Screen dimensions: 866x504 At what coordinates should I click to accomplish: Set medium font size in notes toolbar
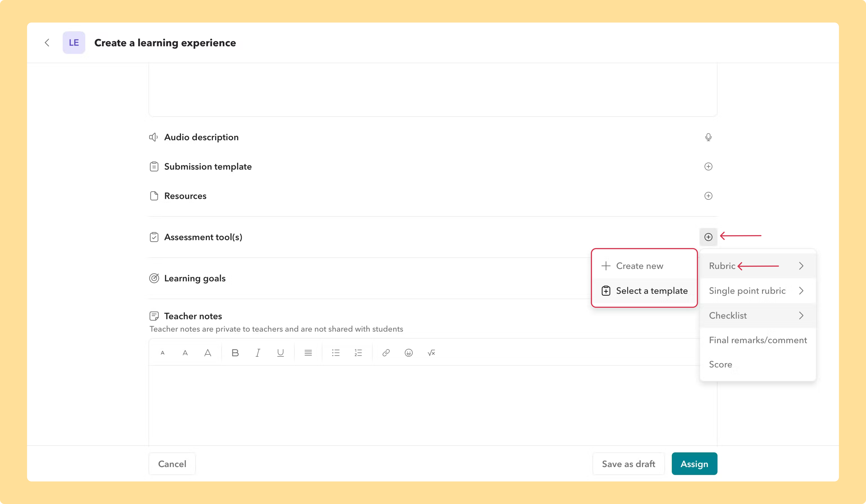click(x=185, y=353)
